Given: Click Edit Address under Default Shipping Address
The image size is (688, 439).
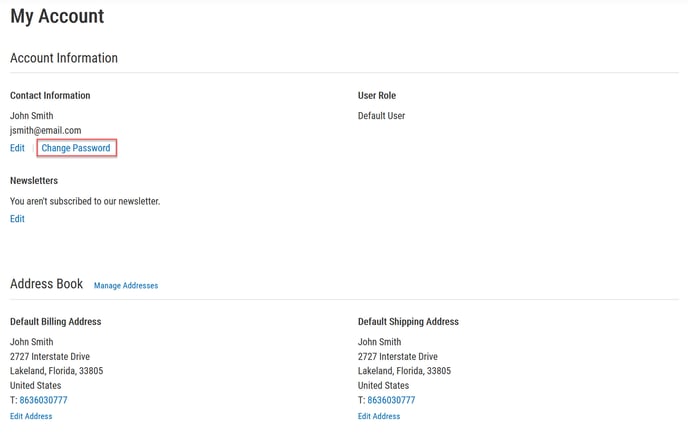Looking at the screenshot, I should 379,416.
